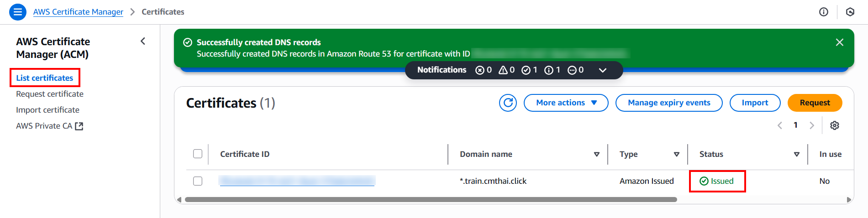Click the horizontal table scrollbar

pos(431,199)
